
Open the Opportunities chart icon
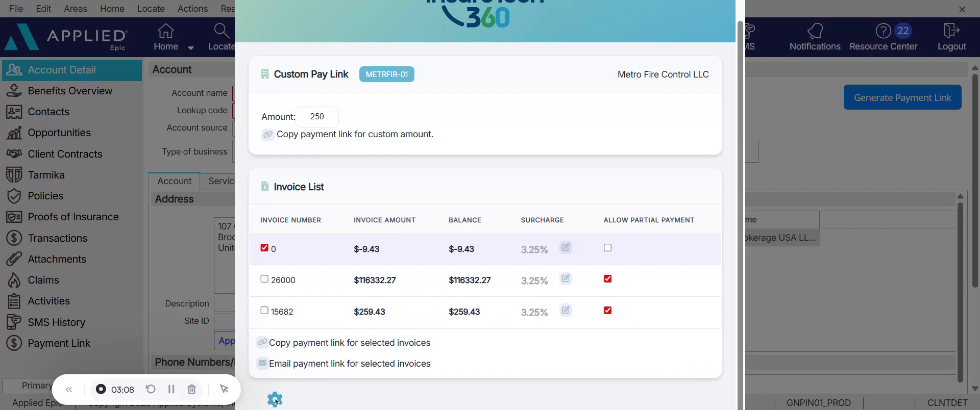pos(14,133)
